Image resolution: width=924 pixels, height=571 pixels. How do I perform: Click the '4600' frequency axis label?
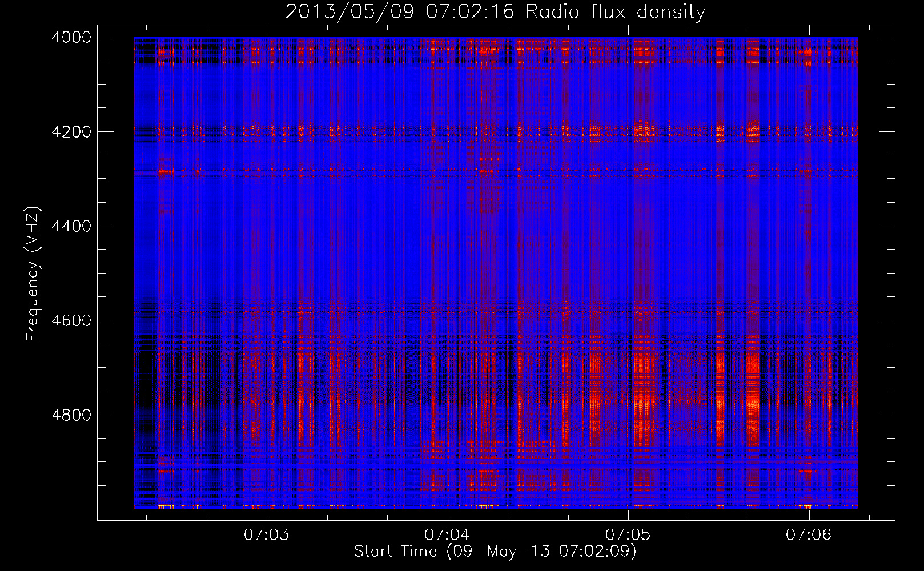point(71,320)
